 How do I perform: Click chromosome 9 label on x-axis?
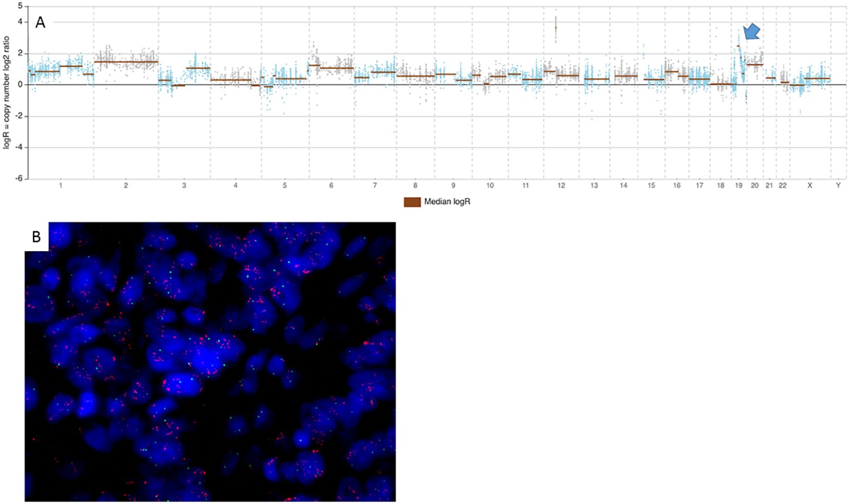[453, 185]
